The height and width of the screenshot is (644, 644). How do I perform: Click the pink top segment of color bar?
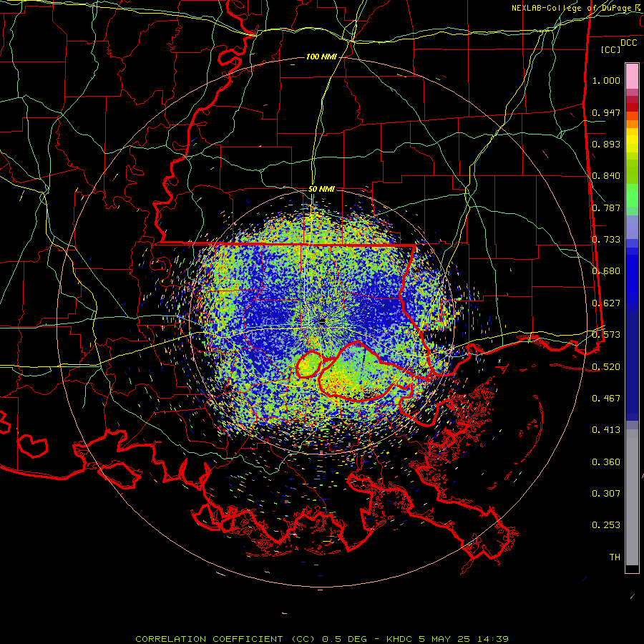tap(632, 76)
